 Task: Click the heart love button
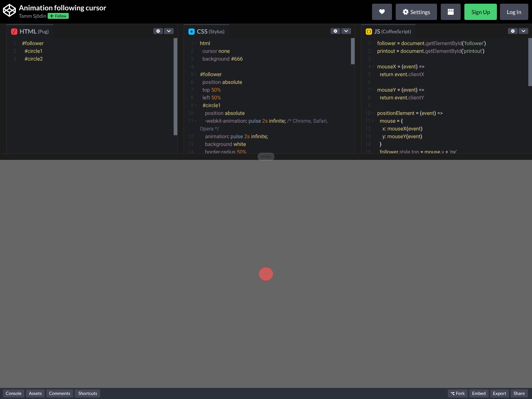[382, 12]
